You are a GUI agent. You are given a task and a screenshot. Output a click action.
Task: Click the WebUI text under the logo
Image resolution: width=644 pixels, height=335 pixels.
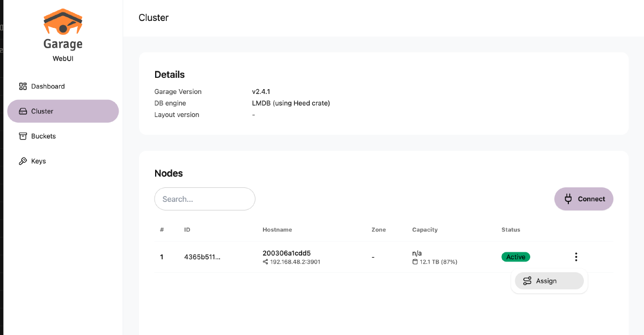[x=63, y=58]
